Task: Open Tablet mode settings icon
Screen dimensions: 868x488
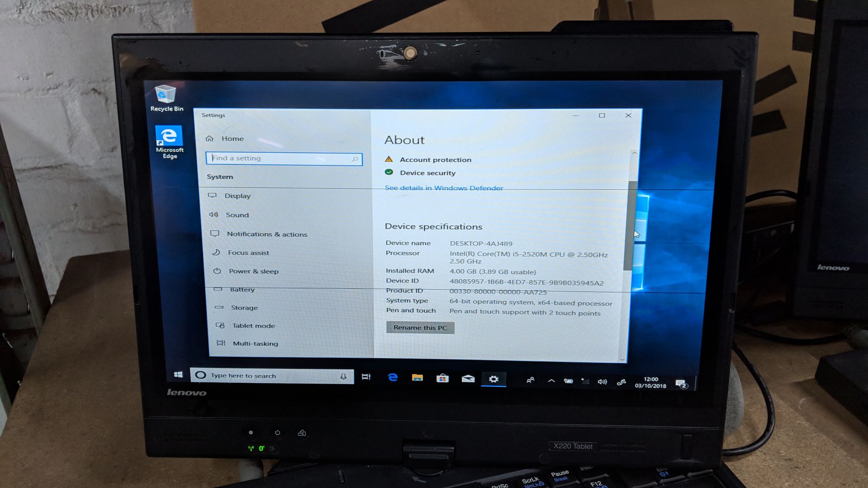Action: (x=221, y=325)
